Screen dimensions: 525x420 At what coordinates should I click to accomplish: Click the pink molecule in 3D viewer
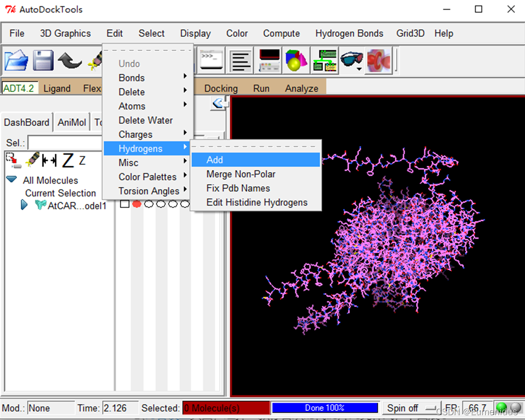(402, 241)
